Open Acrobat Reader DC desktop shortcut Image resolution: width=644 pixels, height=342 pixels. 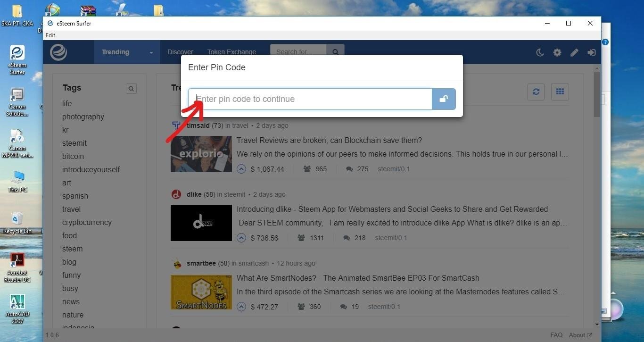point(17,267)
